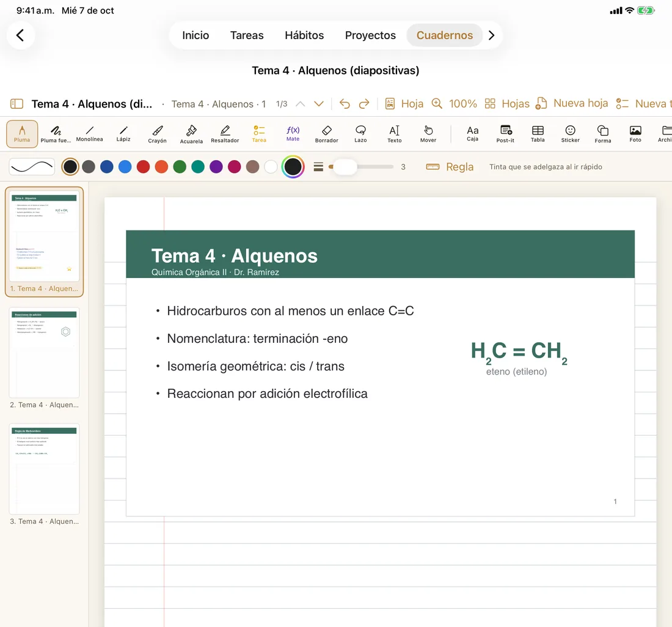Pick the black color swatch
This screenshot has width=672, height=627.
pos(70,167)
